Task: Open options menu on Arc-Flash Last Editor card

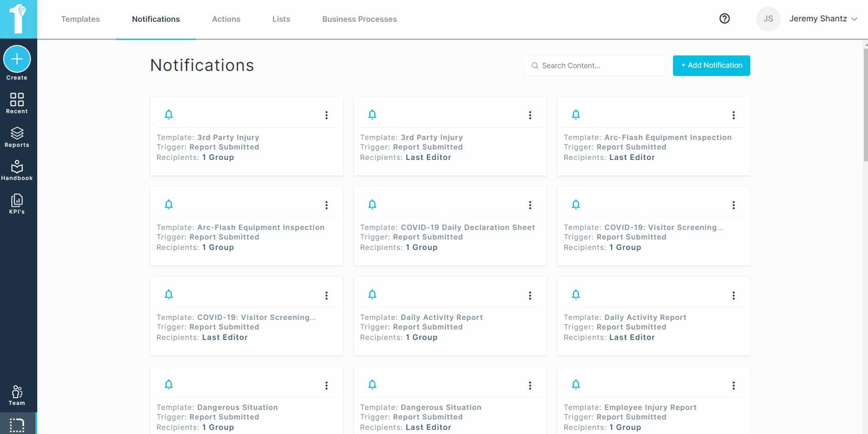Action: [x=733, y=115]
